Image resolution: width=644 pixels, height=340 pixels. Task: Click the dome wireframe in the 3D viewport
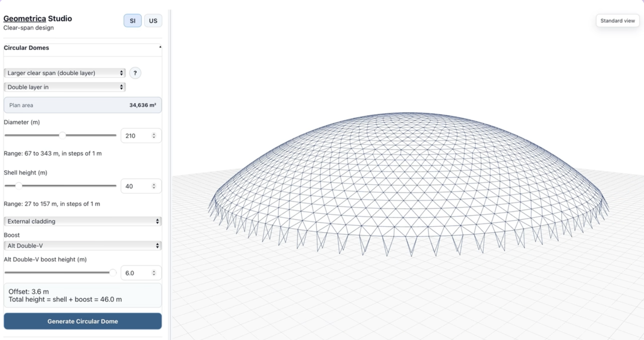pos(408,184)
